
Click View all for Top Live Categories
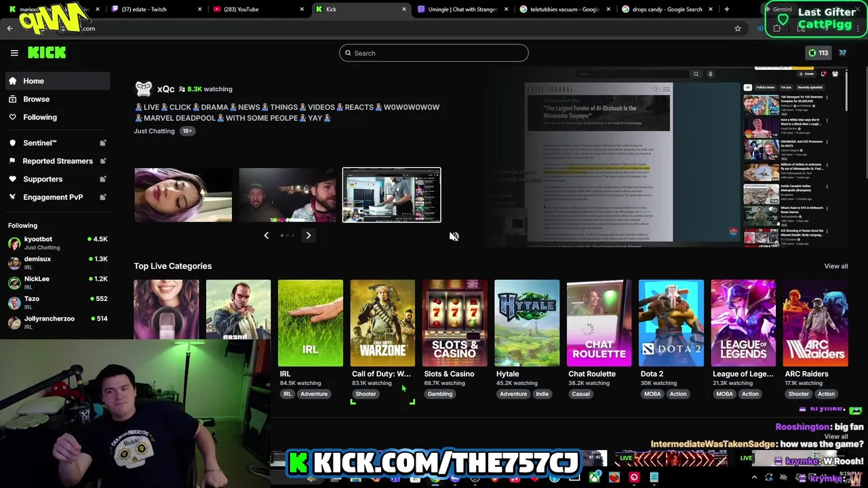pos(836,266)
